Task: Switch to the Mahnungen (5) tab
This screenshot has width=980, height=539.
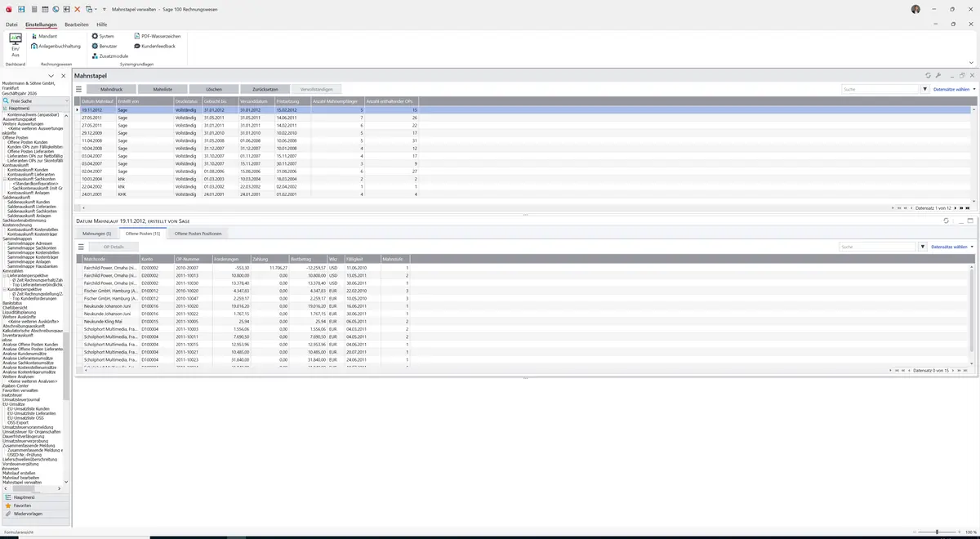Action: click(96, 234)
